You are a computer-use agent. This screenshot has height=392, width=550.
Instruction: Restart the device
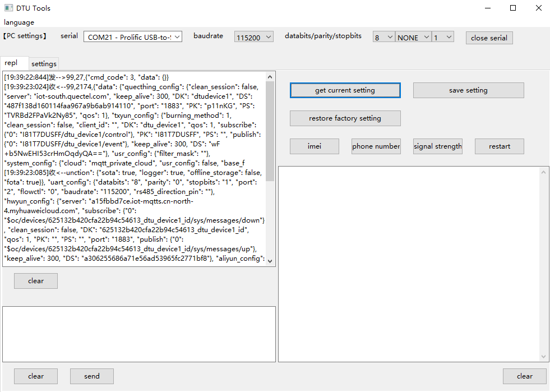click(x=498, y=146)
